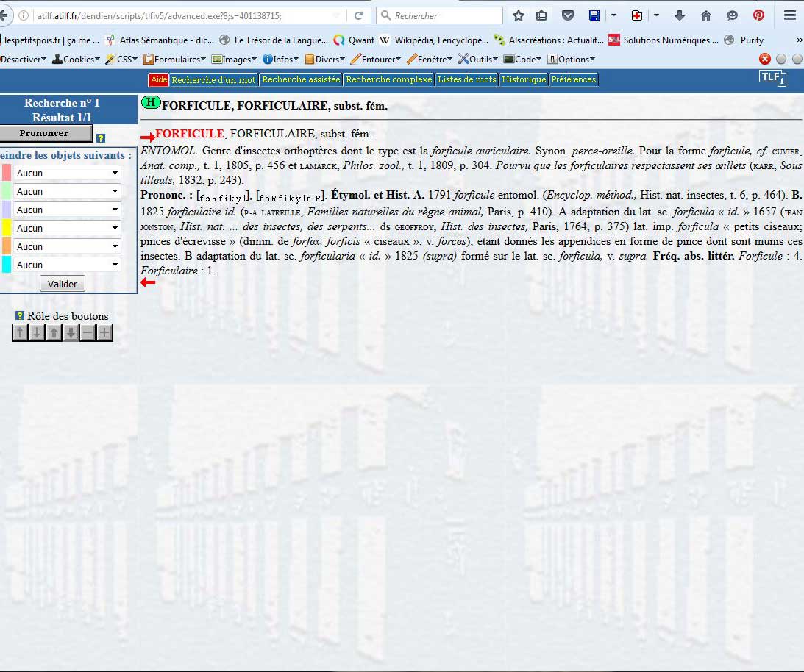Click the help icon next to Prononcer
Screen dimensions: 804x672
click(x=101, y=137)
